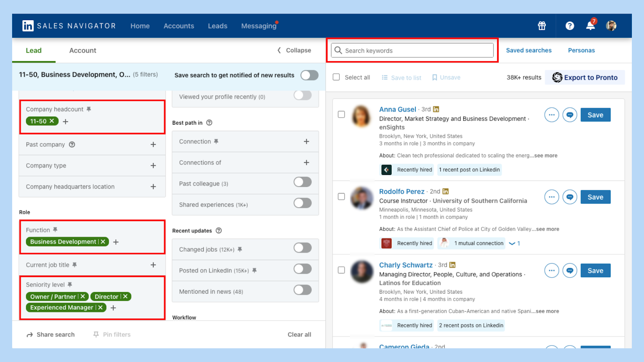Open the profile avatar menu
The image size is (644, 362).
pos(611,26)
